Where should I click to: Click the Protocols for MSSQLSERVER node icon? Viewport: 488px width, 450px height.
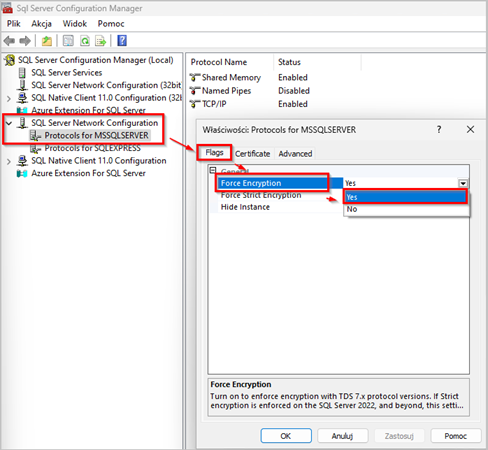pos(35,136)
